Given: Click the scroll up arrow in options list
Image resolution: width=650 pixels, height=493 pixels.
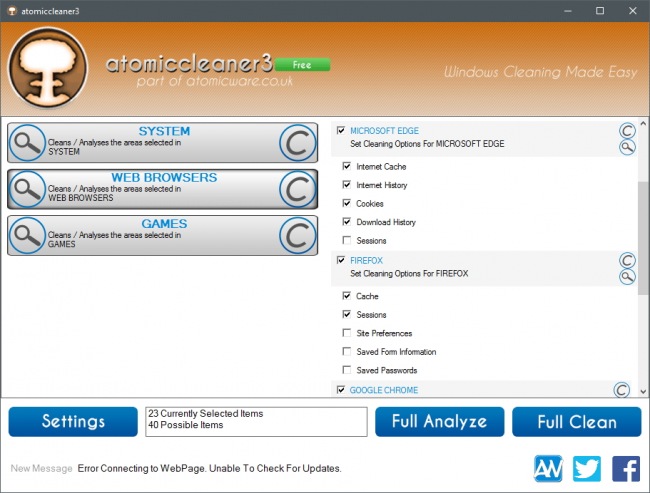Looking at the screenshot, I should tap(643, 124).
